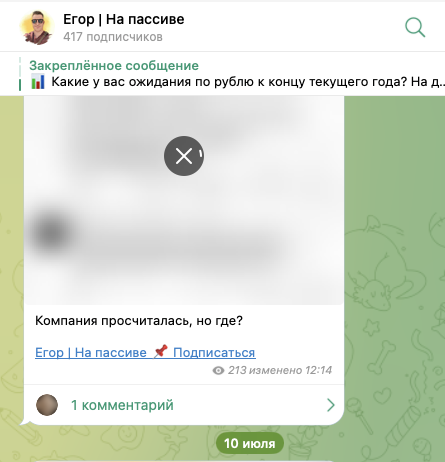
Task: Click the '417 подписчиков' subscriber count
Action: pyautogui.click(x=113, y=37)
